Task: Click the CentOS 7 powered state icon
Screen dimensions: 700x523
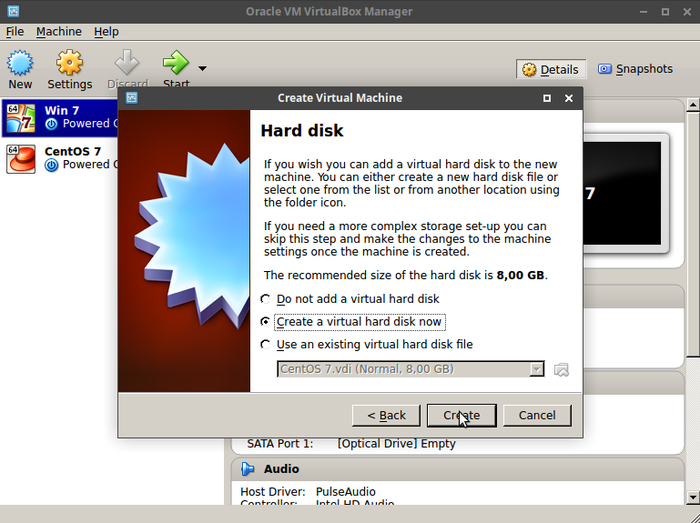Action: coord(51,165)
